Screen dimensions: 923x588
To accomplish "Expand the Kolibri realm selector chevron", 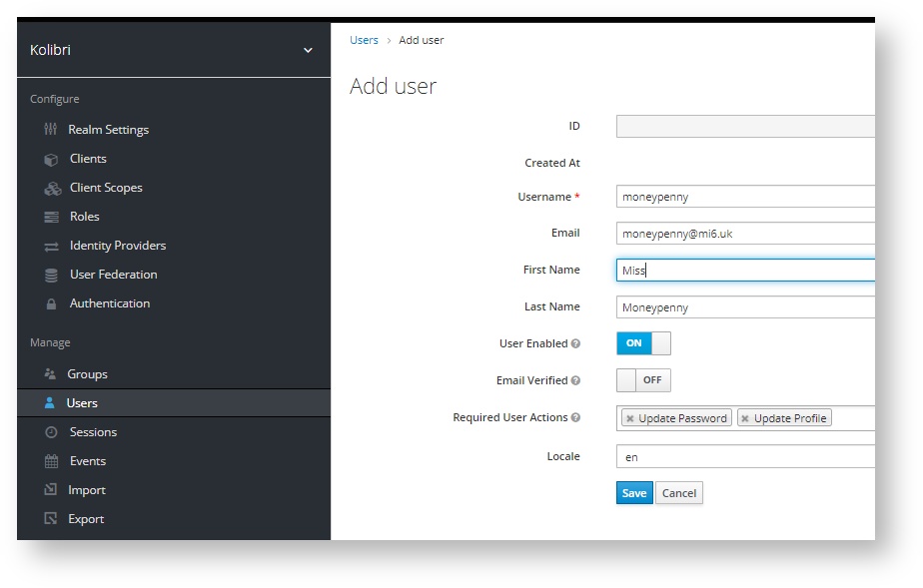I will point(307,48).
